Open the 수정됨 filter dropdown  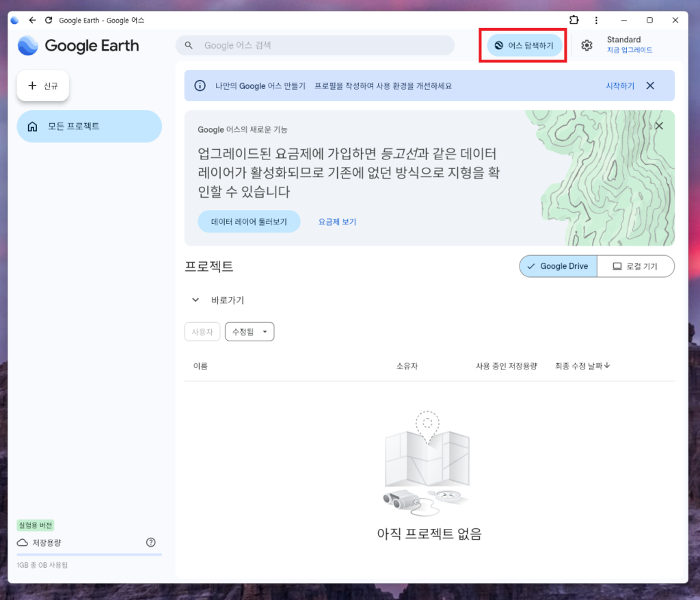coord(249,332)
